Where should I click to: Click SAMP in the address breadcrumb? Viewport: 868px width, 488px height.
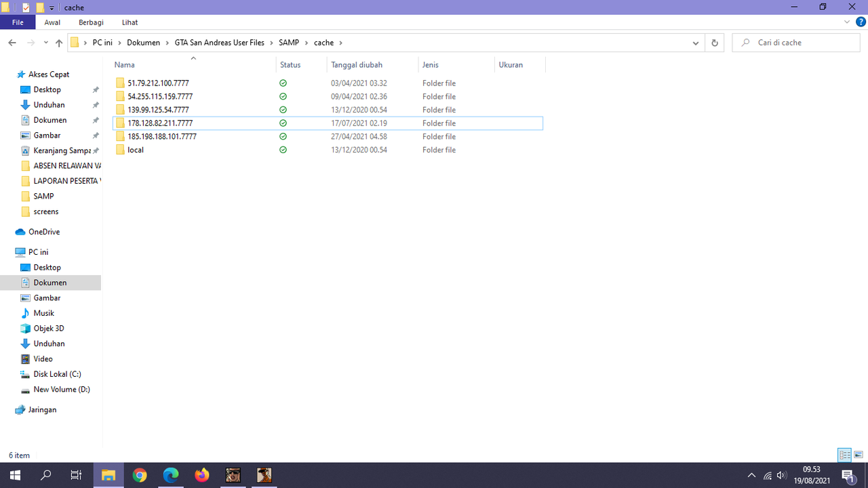(x=288, y=43)
